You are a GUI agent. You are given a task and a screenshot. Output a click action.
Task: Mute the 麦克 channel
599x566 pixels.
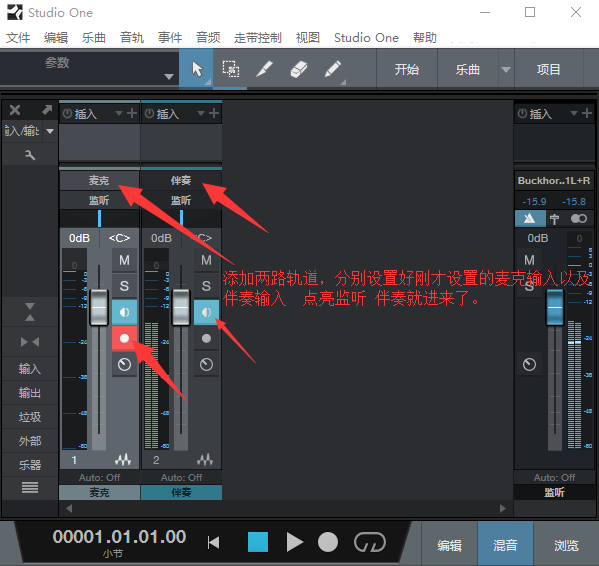click(124, 260)
